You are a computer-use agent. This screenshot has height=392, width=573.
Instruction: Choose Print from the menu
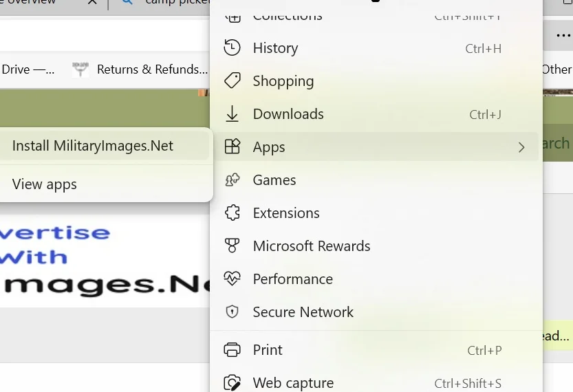click(376, 349)
